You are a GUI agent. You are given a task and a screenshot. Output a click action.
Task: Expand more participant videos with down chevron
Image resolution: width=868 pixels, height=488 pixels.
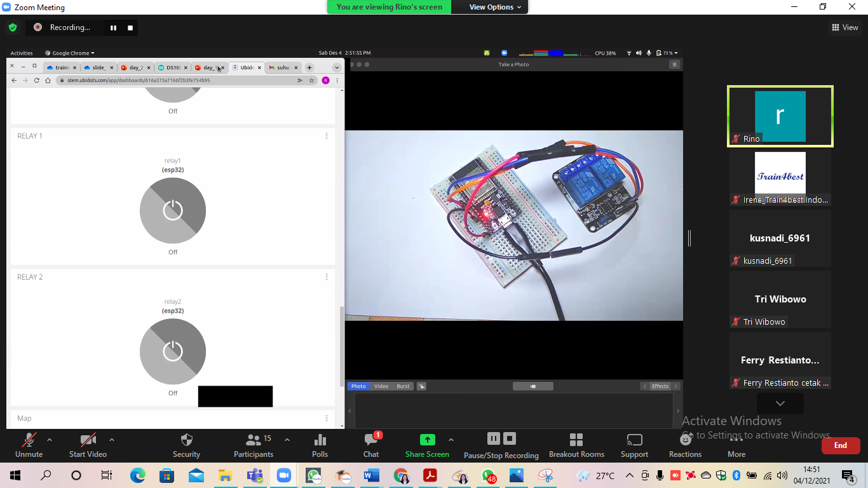780,403
